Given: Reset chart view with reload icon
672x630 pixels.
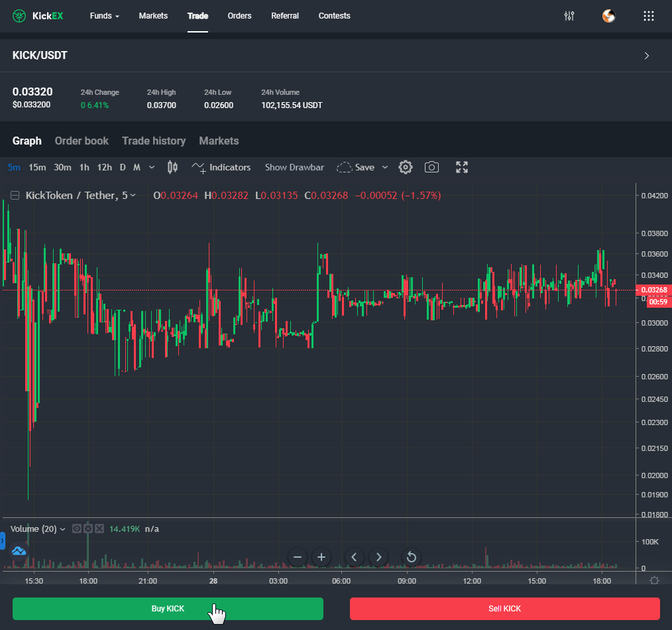Looking at the screenshot, I should [411, 557].
